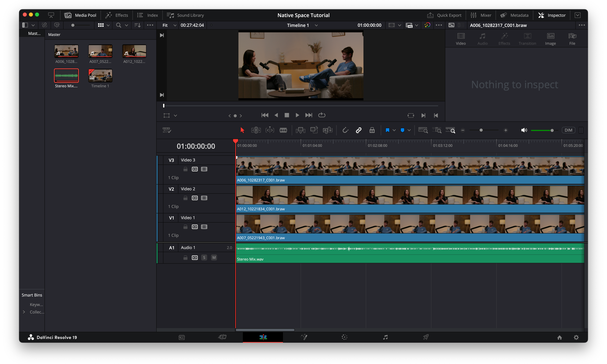
Task: Toggle Linked Selection chain icon
Action: click(358, 130)
